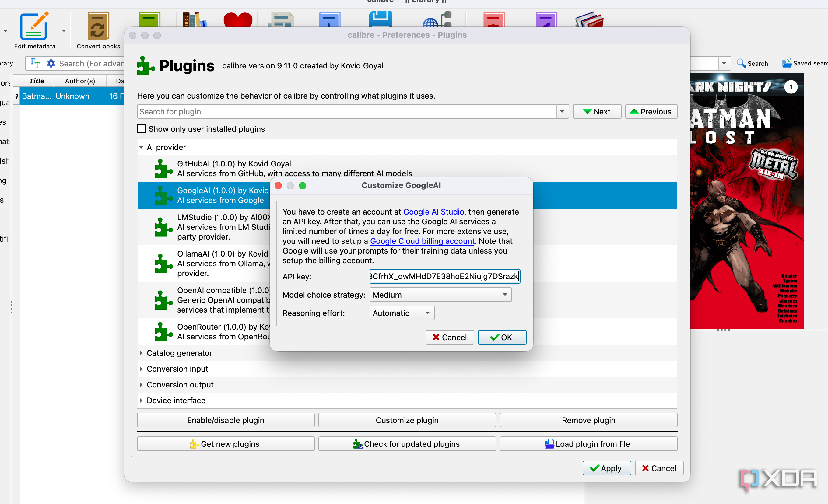The width and height of the screenshot is (828, 504).
Task: Open the Model choice strategy dropdown
Action: coord(440,295)
